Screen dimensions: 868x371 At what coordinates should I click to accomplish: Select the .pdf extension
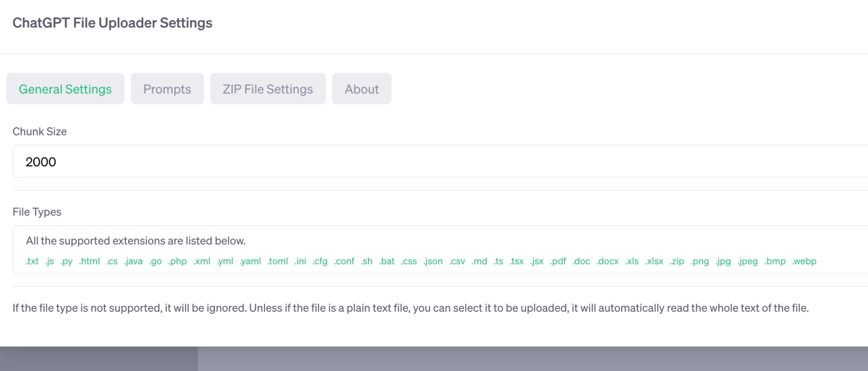coord(558,262)
